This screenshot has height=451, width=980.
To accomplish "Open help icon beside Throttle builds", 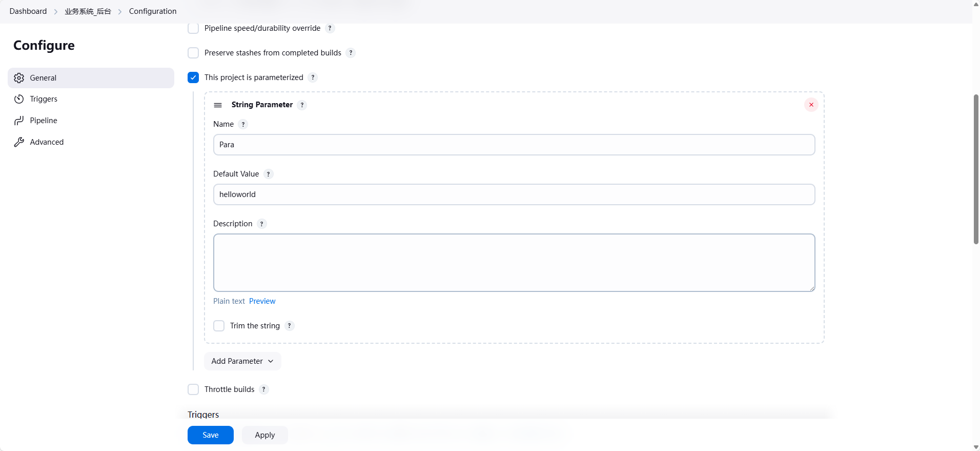I will coord(264,389).
